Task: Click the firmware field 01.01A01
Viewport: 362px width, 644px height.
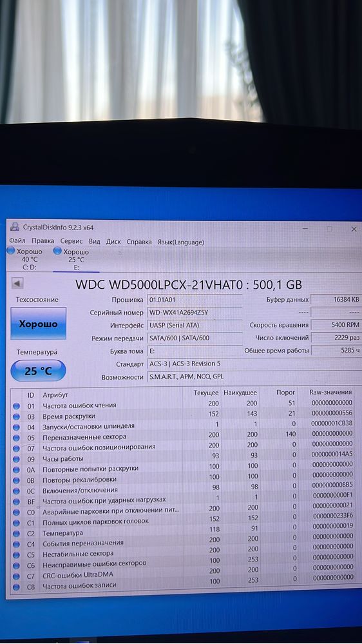Action: coord(195,300)
